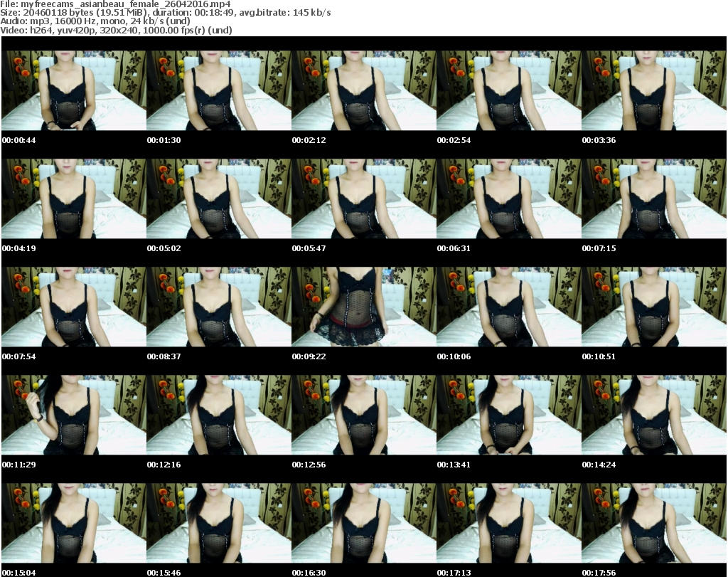Click the timestamp text 00:16:30
Image resolution: width=728 pixels, height=577 pixels.
coord(309,573)
